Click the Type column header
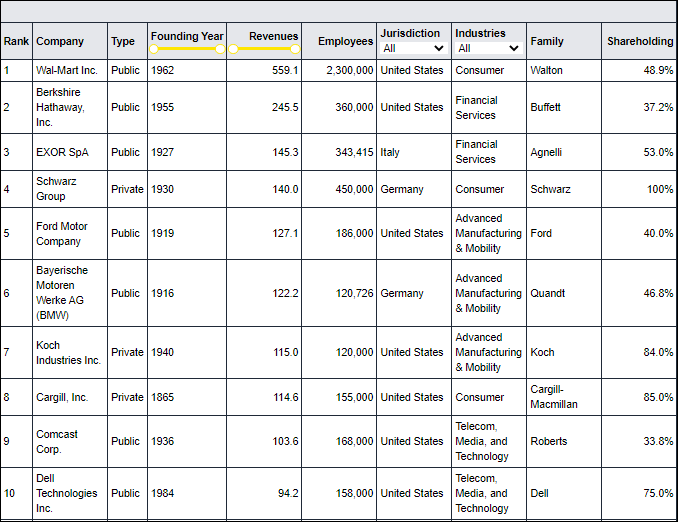 (x=123, y=42)
